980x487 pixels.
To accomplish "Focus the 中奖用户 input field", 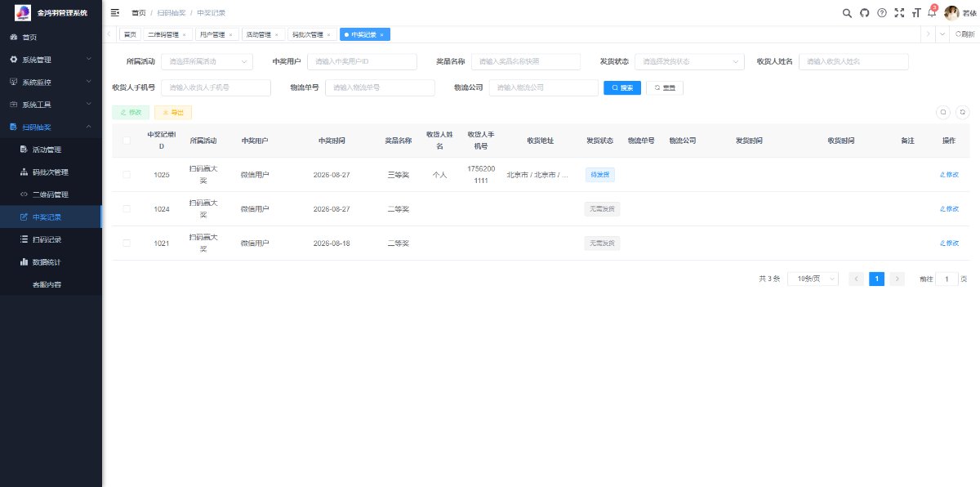I will 362,61.
